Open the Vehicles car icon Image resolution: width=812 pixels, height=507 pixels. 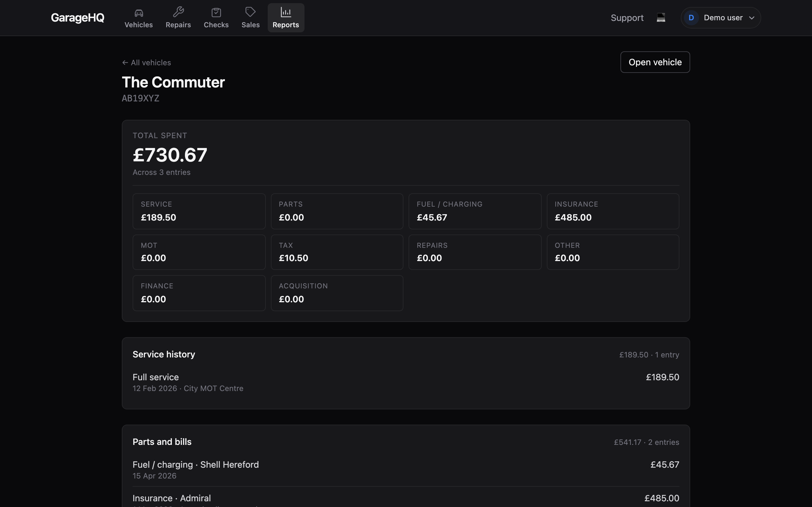tap(139, 13)
